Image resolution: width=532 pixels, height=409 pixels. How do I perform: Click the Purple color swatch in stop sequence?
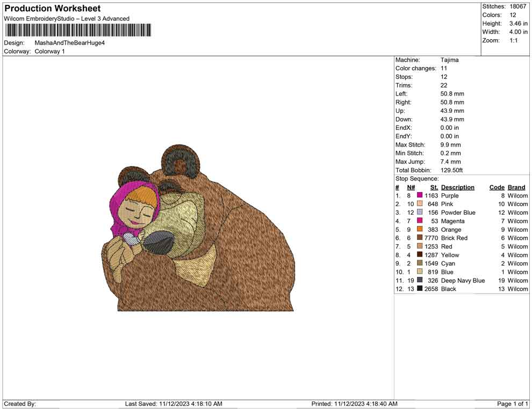420,195
